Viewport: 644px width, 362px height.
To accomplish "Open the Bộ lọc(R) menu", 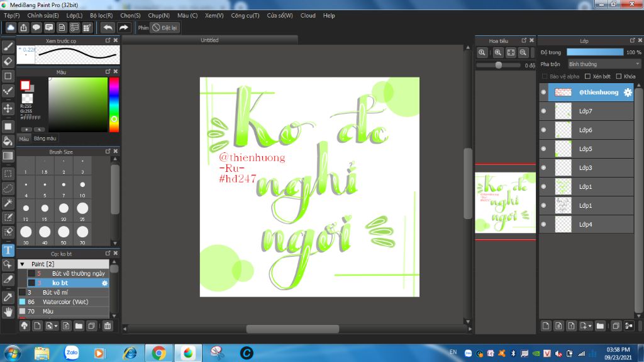I will click(x=101, y=16).
